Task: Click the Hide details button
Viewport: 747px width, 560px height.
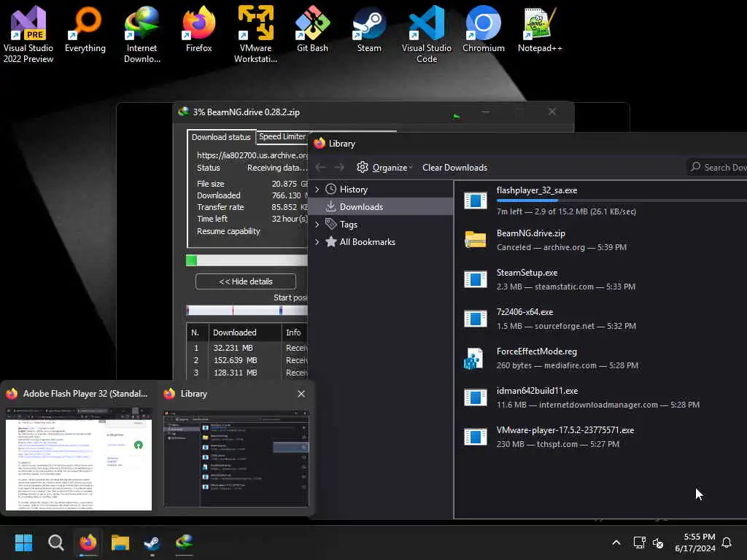Action: click(x=246, y=281)
